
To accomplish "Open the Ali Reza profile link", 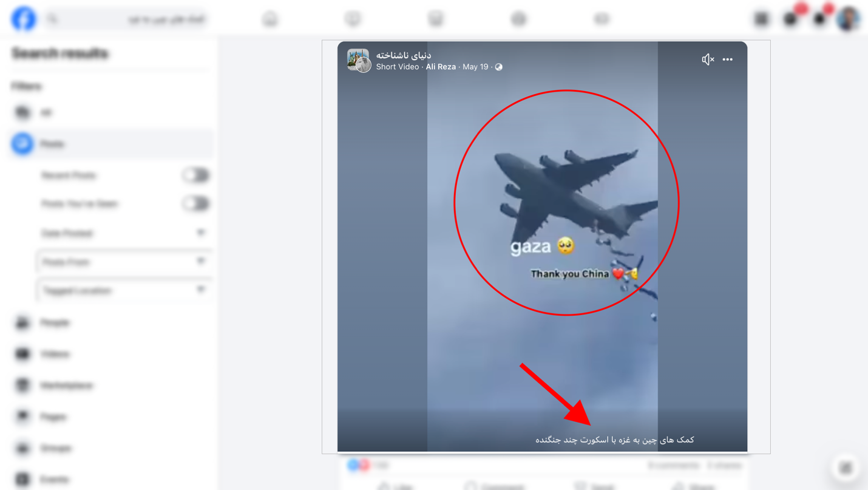I will (441, 67).
